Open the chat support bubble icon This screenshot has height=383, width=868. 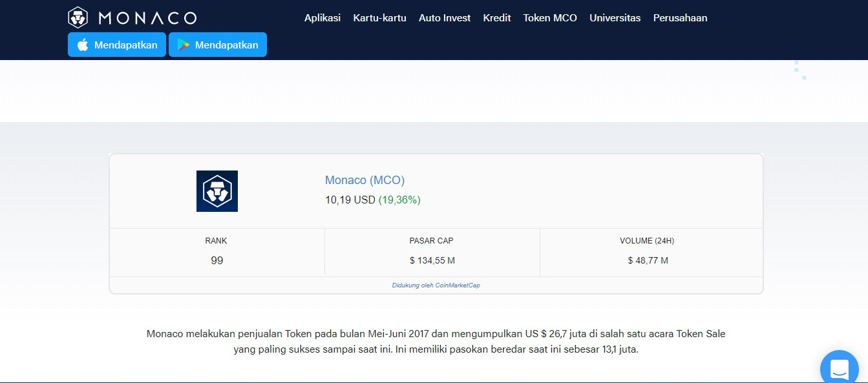pyautogui.click(x=839, y=370)
